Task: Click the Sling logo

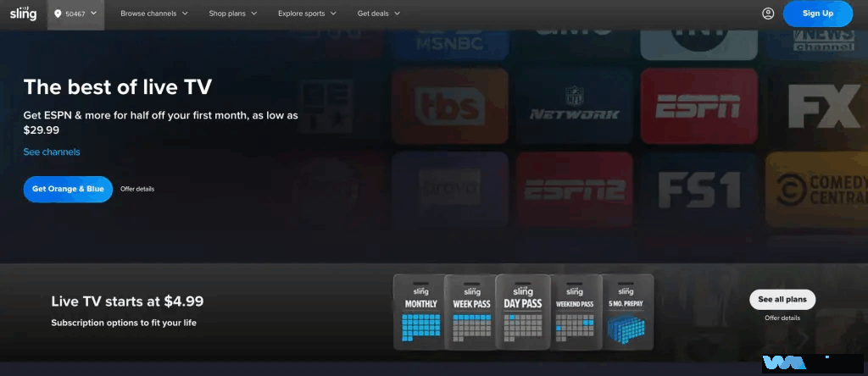Action: point(23,14)
